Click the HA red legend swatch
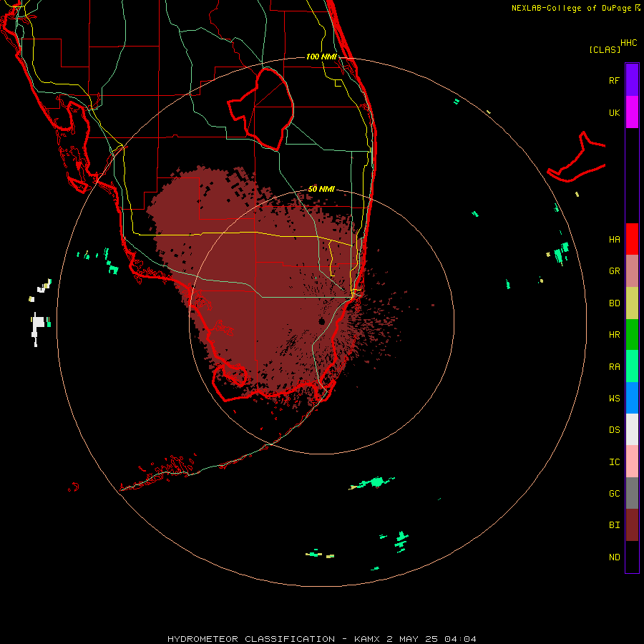 tap(632, 239)
